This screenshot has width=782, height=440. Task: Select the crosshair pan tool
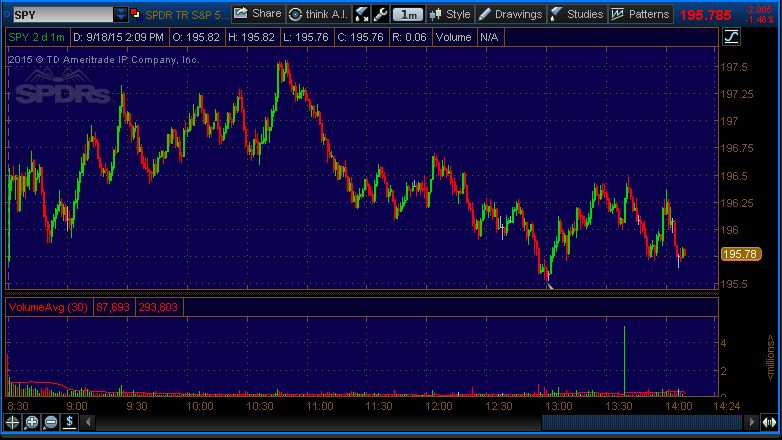pyautogui.click(x=13, y=422)
